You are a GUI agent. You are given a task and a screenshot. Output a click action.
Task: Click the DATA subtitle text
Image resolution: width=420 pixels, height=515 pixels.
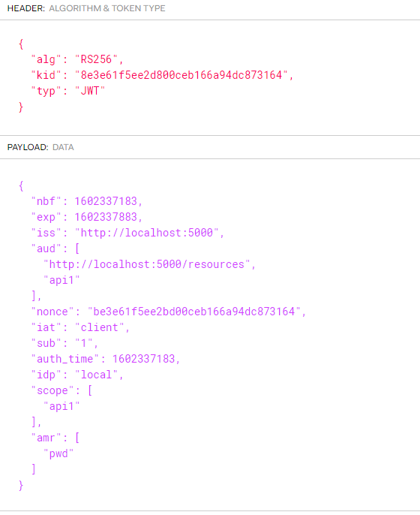pyautogui.click(x=63, y=147)
